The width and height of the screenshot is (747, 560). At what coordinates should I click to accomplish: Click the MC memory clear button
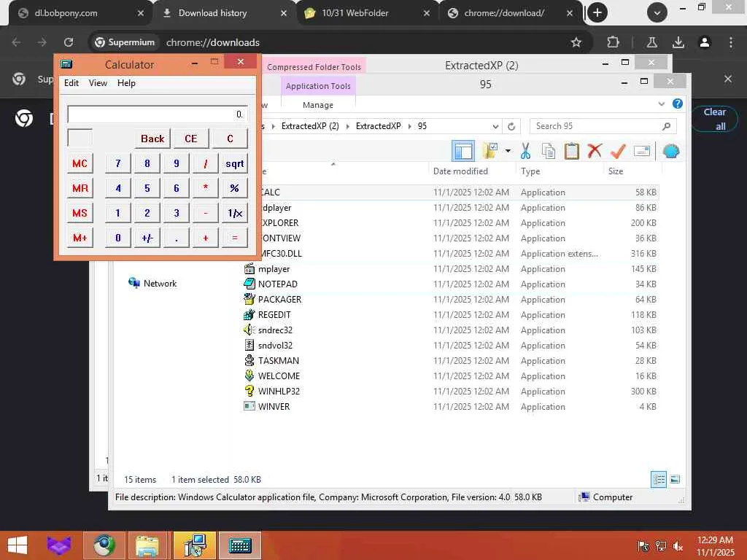[80, 163]
